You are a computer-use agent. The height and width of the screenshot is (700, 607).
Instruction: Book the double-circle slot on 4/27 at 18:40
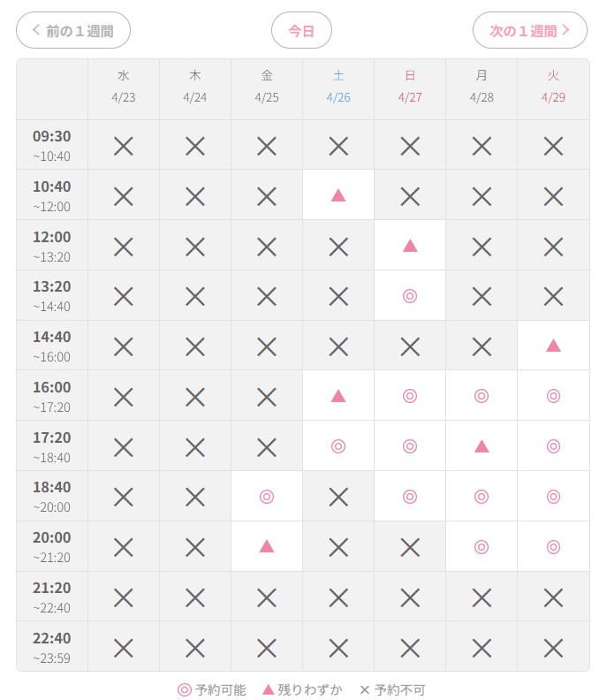(x=410, y=497)
